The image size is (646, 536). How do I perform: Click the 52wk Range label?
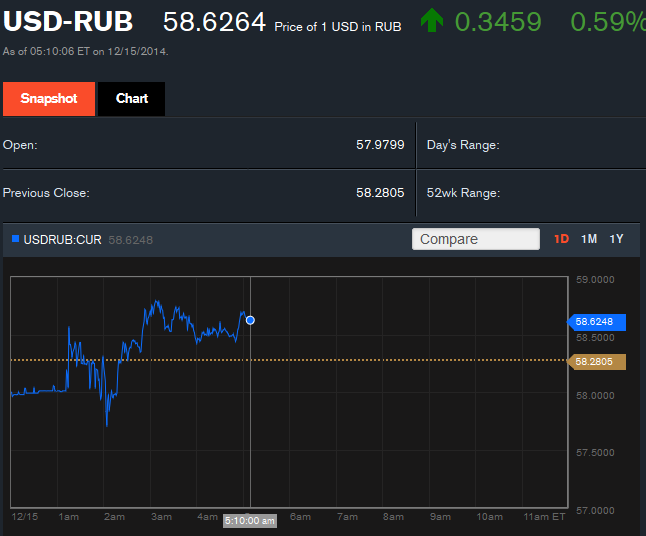(463, 193)
